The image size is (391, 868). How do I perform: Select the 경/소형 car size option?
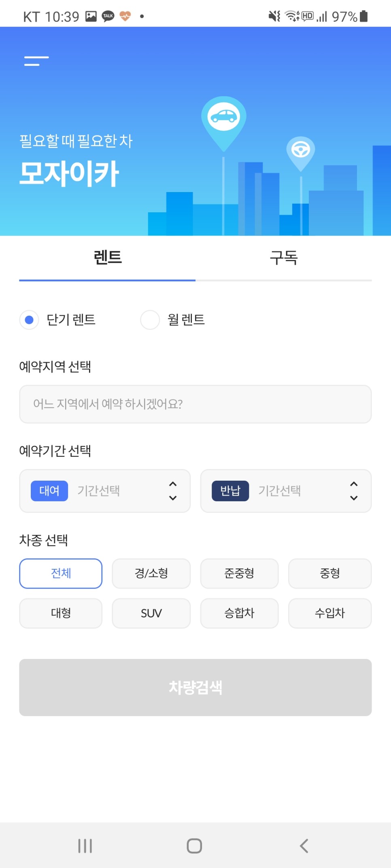coord(151,573)
